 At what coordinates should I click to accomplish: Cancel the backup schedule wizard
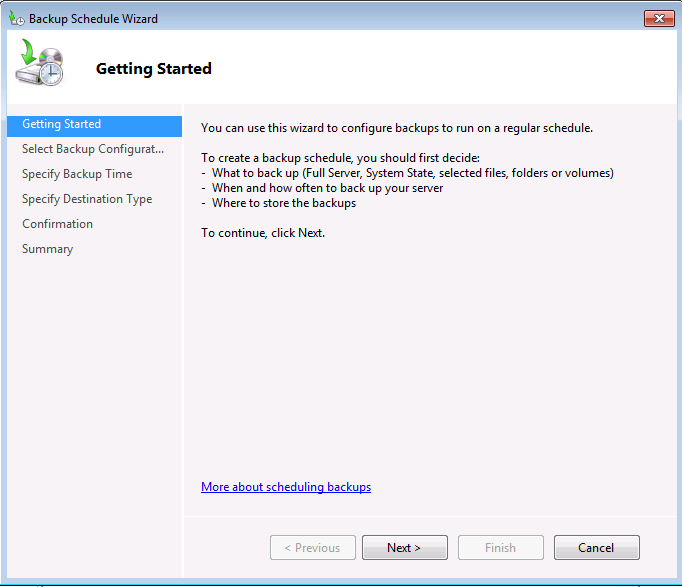click(x=596, y=548)
